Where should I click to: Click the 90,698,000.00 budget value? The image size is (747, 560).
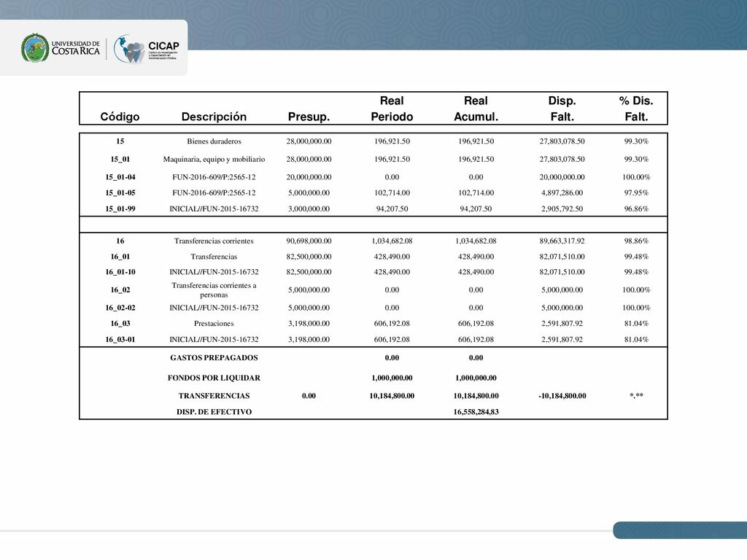click(x=309, y=241)
